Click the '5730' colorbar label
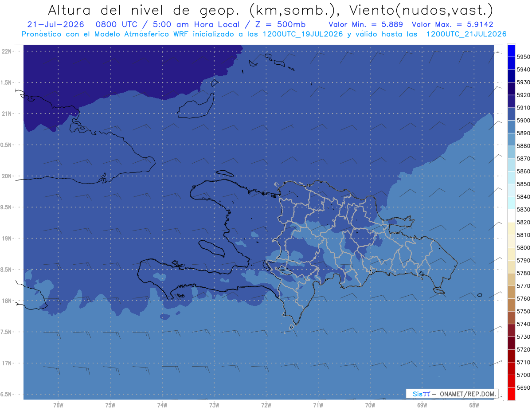Screen dimensions: 532x411 point(524,337)
